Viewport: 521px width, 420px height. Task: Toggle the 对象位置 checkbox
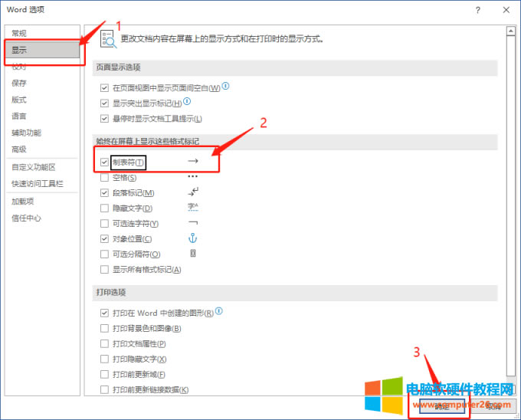(104, 239)
